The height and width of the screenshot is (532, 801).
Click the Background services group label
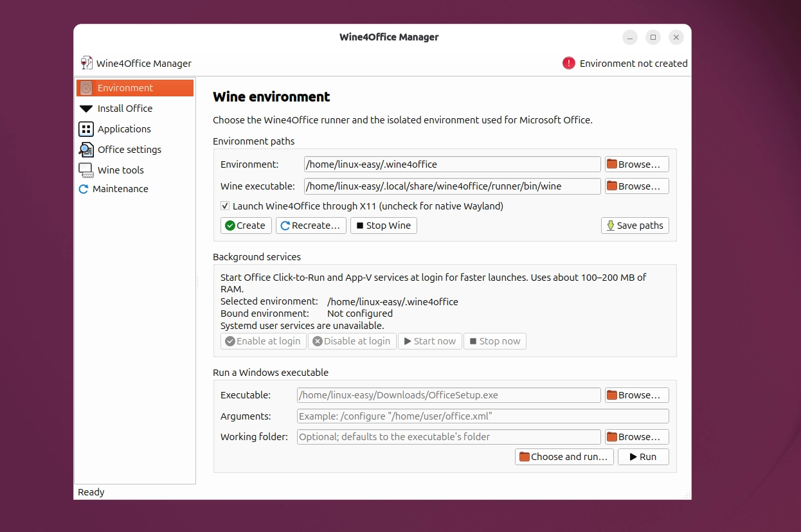tap(256, 257)
